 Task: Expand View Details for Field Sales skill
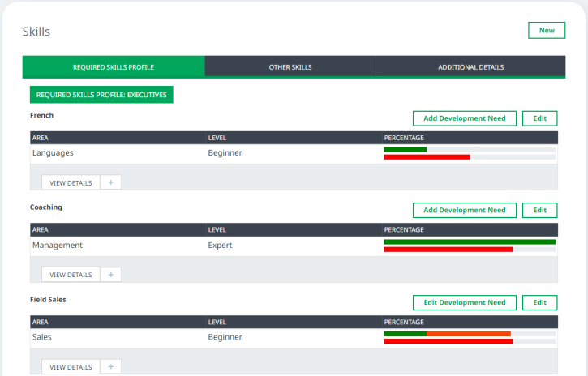71,367
